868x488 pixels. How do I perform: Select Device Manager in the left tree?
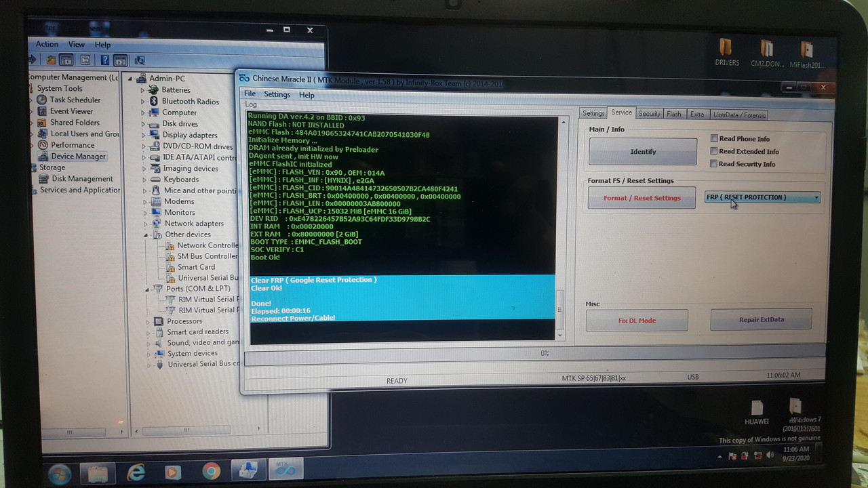(x=72, y=157)
